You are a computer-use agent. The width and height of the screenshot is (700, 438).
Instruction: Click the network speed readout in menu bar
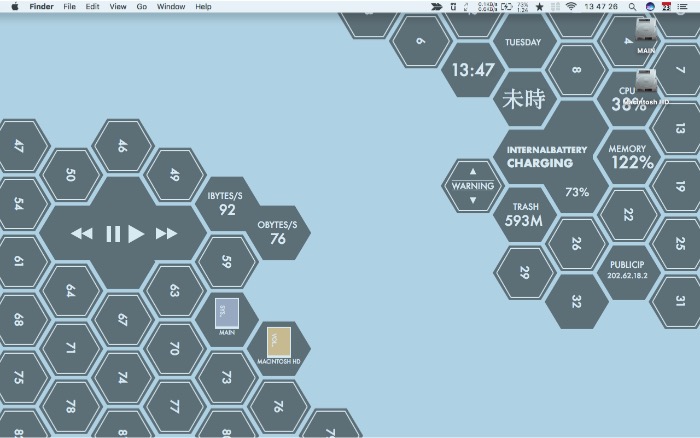point(487,6)
